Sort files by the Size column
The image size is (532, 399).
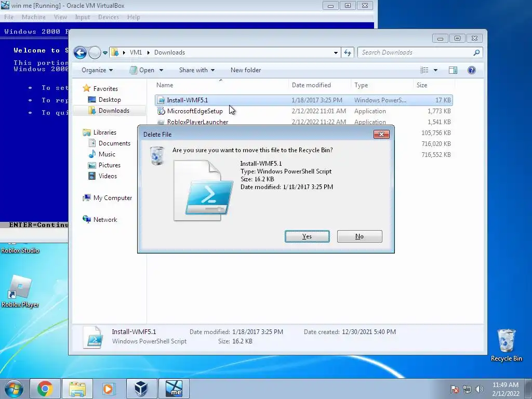click(x=422, y=85)
